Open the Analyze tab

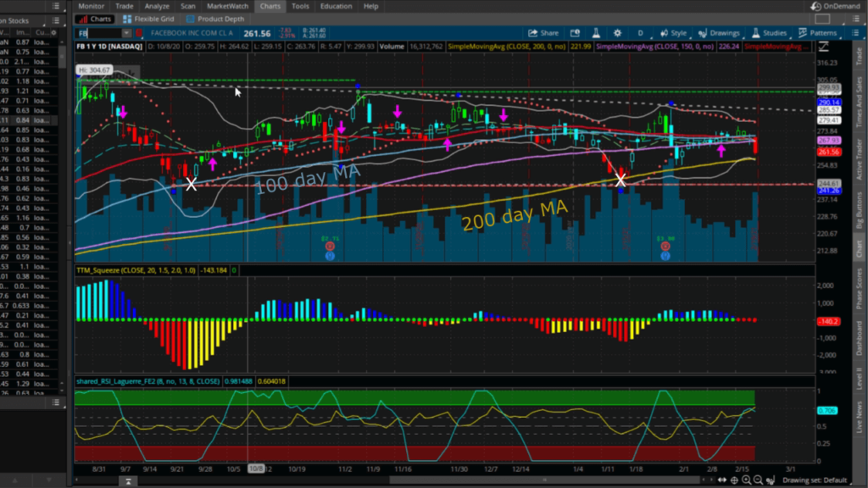tap(157, 6)
